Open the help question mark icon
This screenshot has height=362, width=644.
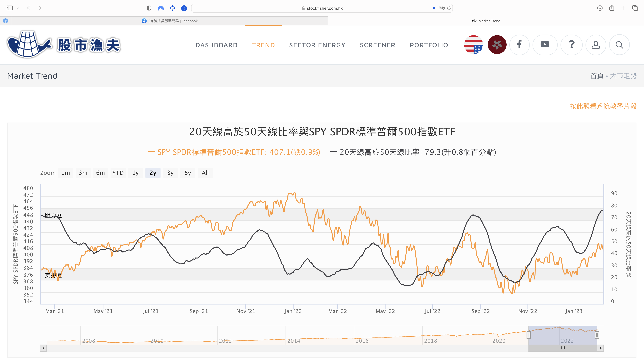572,45
